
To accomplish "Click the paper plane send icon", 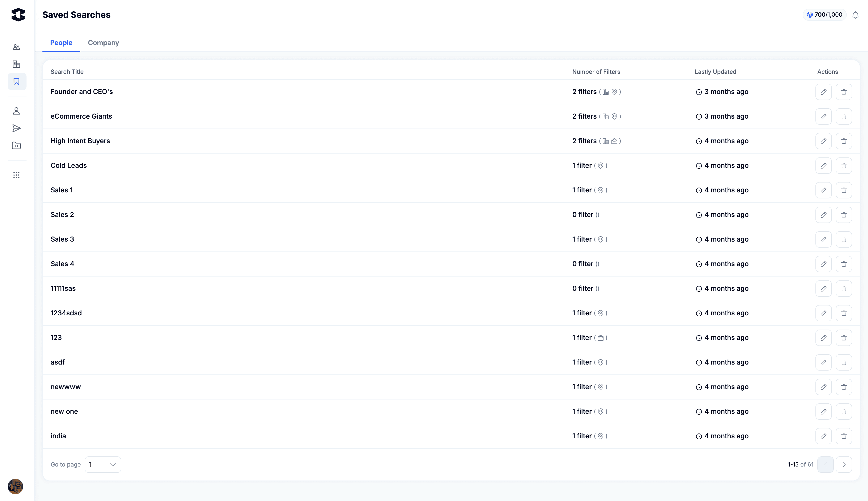I will tap(16, 128).
